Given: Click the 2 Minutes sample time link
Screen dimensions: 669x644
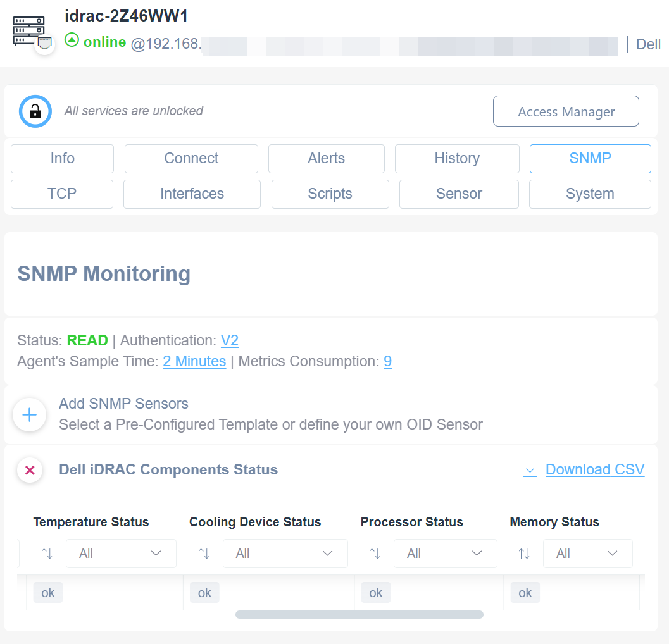Looking at the screenshot, I should [x=194, y=361].
